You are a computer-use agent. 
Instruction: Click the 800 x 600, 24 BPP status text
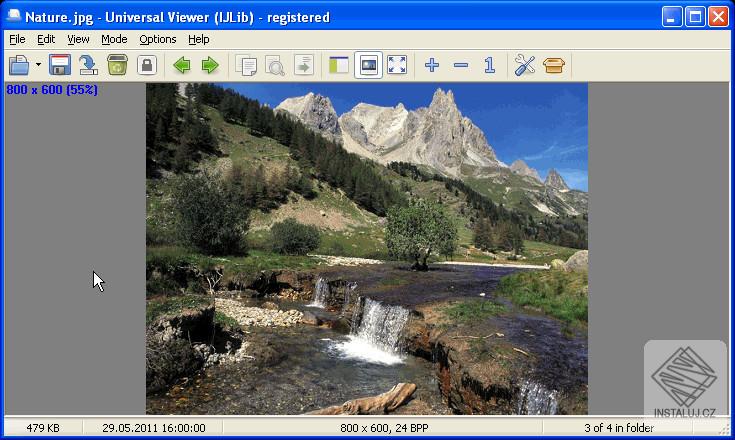[x=384, y=428]
